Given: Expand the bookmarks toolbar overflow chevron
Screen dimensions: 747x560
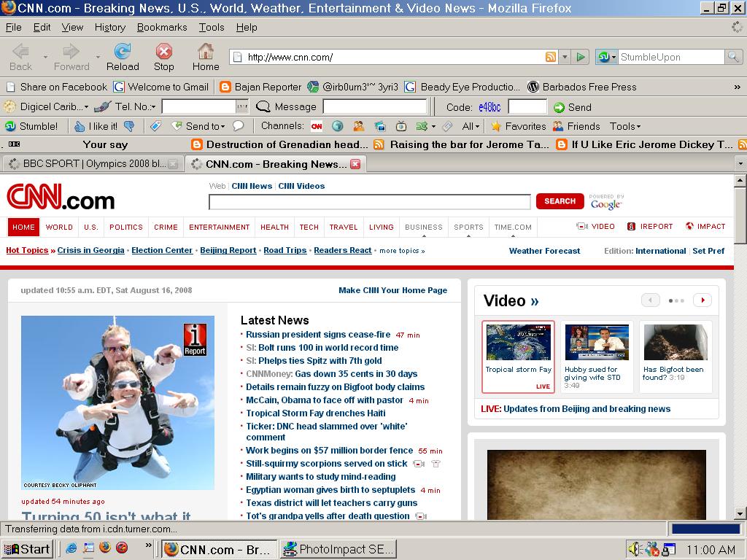Looking at the screenshot, I should (x=737, y=87).
